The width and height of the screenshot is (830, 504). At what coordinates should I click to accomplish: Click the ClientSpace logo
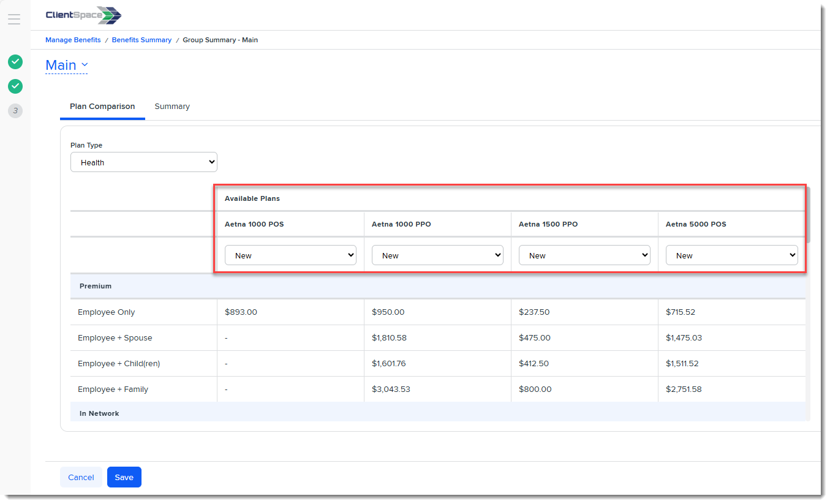coord(83,15)
